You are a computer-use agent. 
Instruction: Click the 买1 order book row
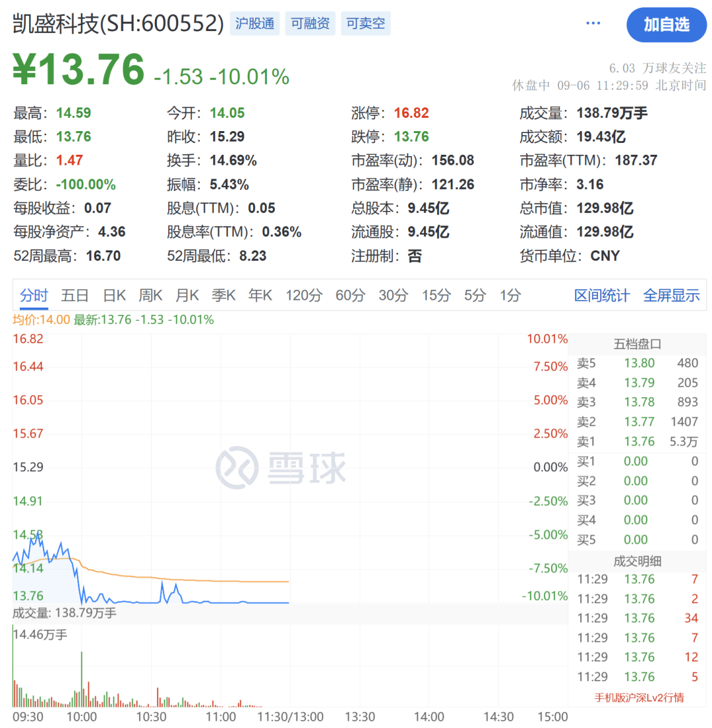[638, 461]
